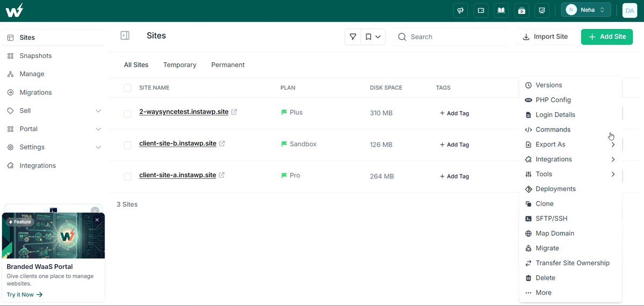
Task: Click the Add Site button
Action: point(607,37)
